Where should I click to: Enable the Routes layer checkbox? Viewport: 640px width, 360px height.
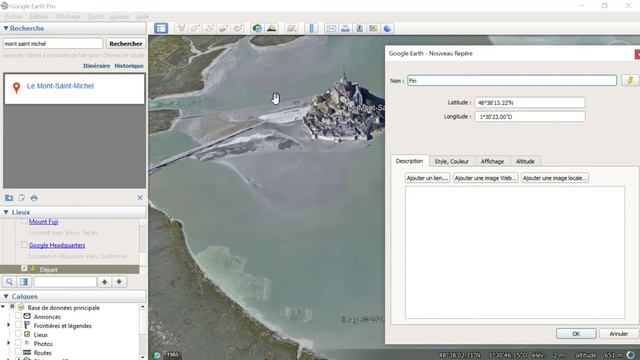coord(18,352)
